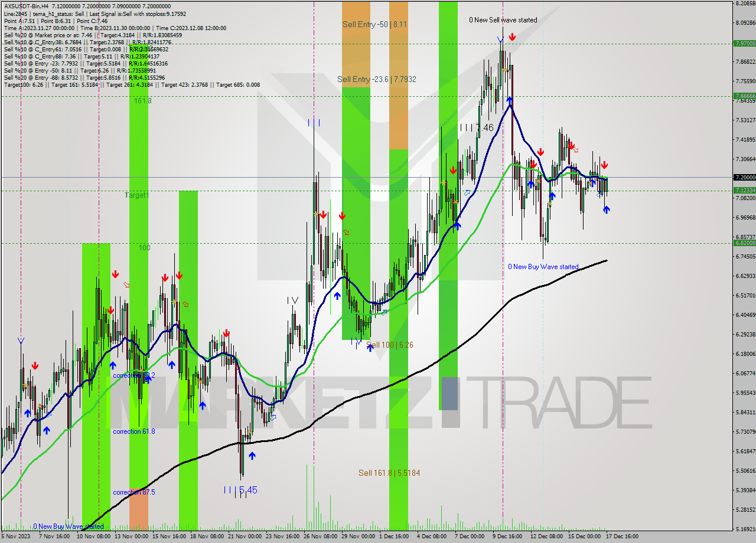
Task: Click the blue buy arrow under the 5.45 low
Action: coord(252,456)
